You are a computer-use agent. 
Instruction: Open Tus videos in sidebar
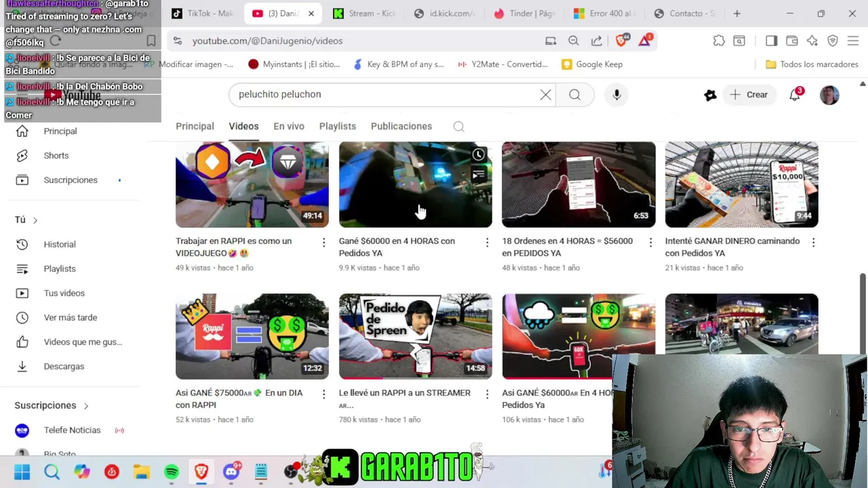64,293
